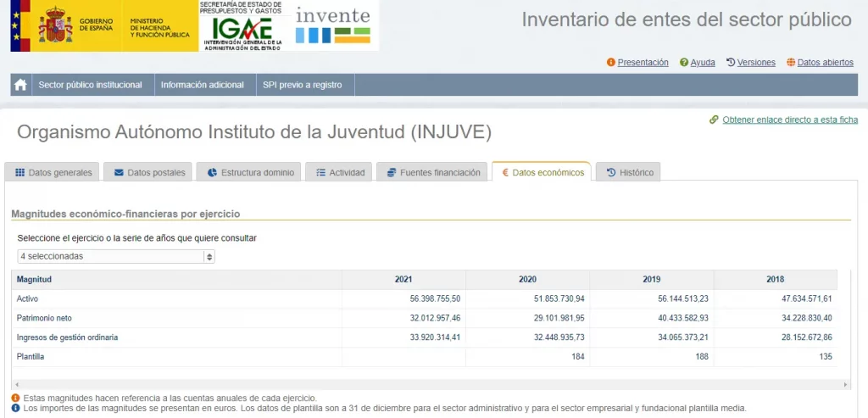Click the IGAE logo
Screen dimensions: 868x418
(242, 27)
